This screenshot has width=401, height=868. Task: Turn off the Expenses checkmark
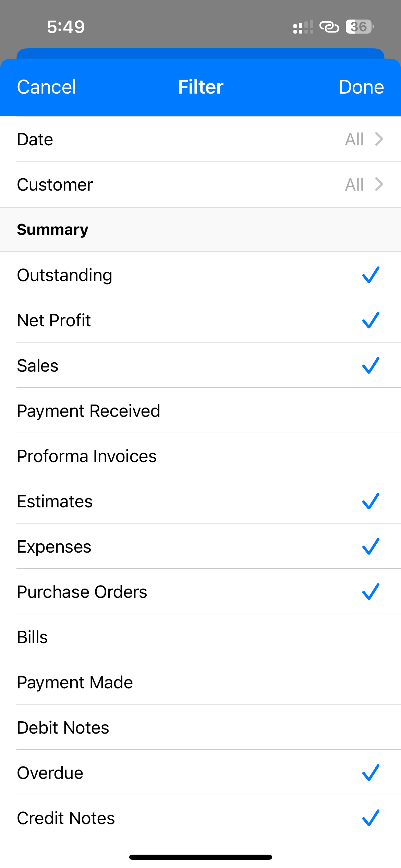point(371,546)
